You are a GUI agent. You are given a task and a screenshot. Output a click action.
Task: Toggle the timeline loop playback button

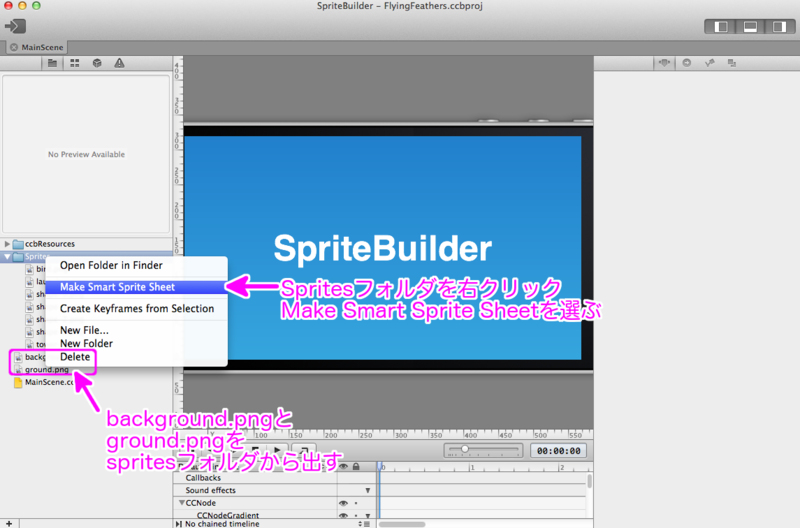pyautogui.click(x=304, y=450)
